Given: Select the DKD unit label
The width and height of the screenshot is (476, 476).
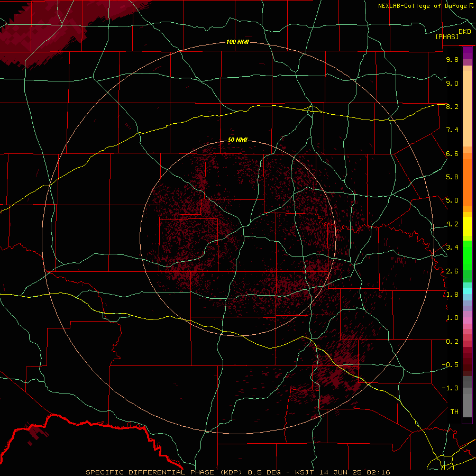Looking at the screenshot, I should pyautogui.click(x=465, y=32).
